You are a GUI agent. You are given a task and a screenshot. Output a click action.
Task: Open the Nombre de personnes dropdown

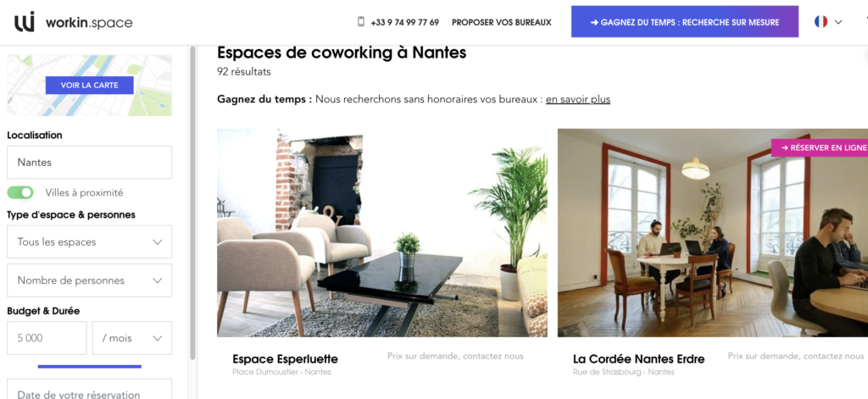tap(90, 280)
